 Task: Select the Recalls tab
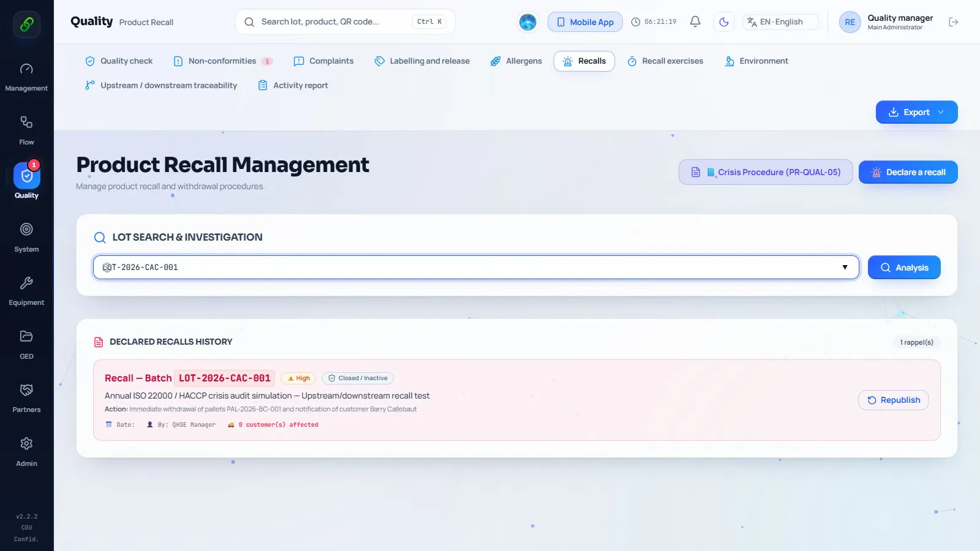pyautogui.click(x=584, y=61)
